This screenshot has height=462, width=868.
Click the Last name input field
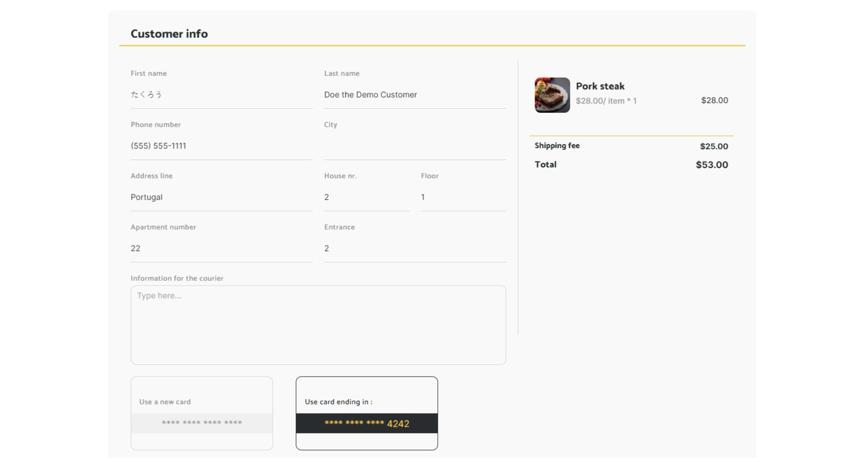[415, 95]
